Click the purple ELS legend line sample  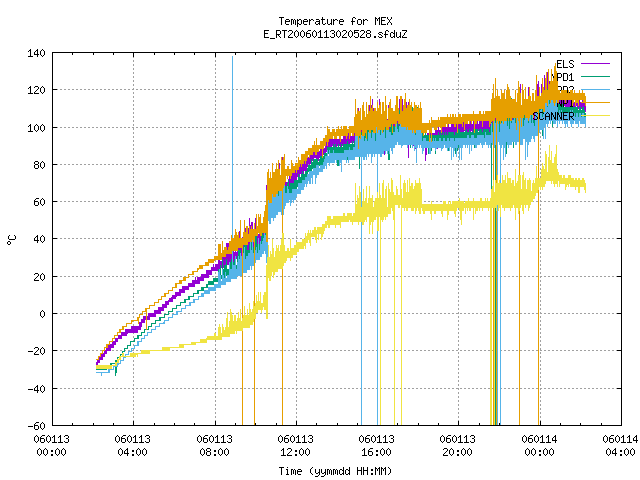pos(596,64)
